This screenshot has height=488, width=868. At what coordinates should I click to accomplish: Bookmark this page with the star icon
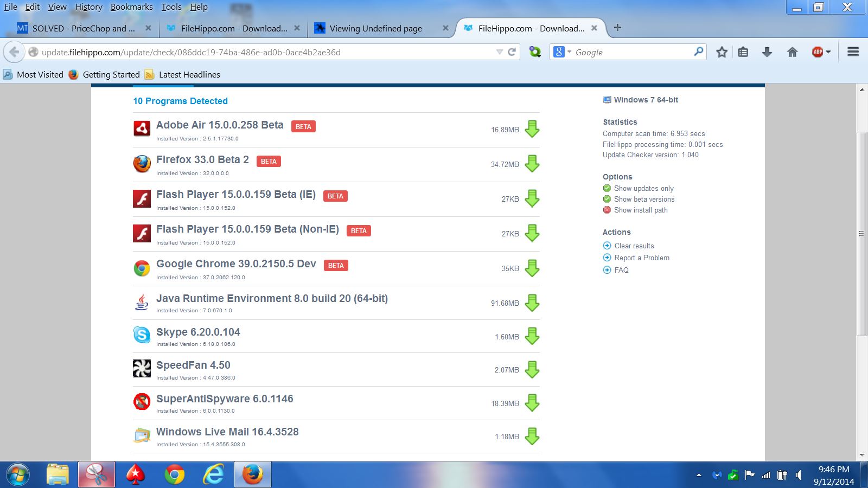pos(722,52)
